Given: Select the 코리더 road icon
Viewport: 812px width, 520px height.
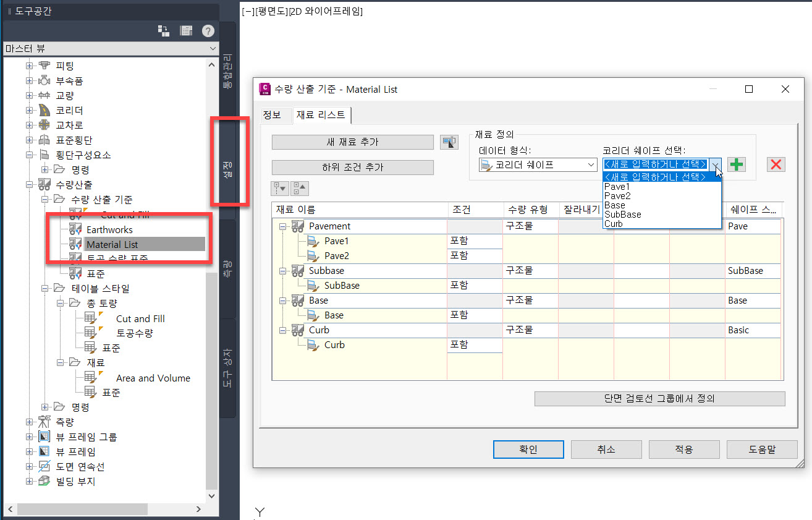Looking at the screenshot, I should 45,110.
